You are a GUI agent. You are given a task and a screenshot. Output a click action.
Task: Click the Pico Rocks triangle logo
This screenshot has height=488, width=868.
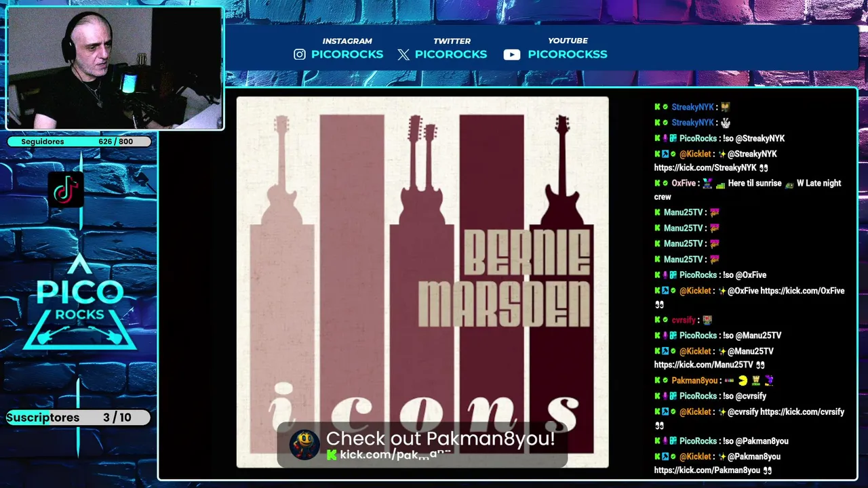tap(80, 303)
